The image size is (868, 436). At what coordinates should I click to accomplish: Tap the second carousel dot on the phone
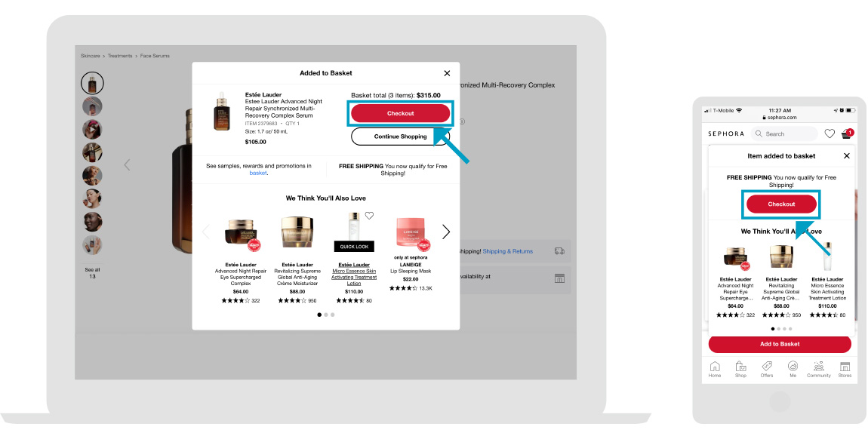point(779,329)
